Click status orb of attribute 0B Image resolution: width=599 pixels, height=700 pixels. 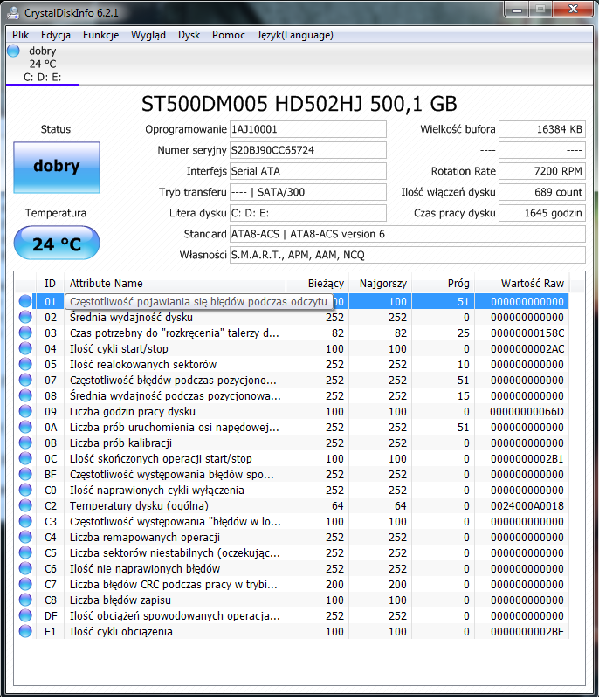pyautogui.click(x=25, y=443)
